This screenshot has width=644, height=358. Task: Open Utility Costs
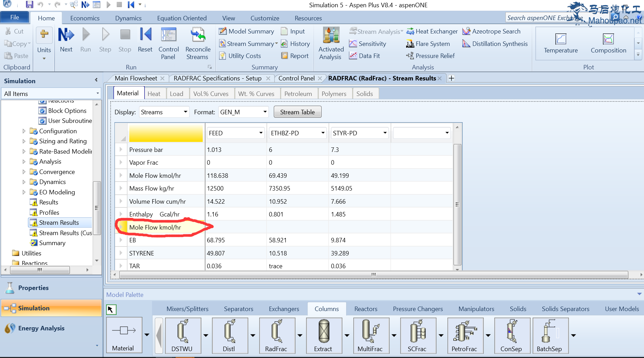240,56
